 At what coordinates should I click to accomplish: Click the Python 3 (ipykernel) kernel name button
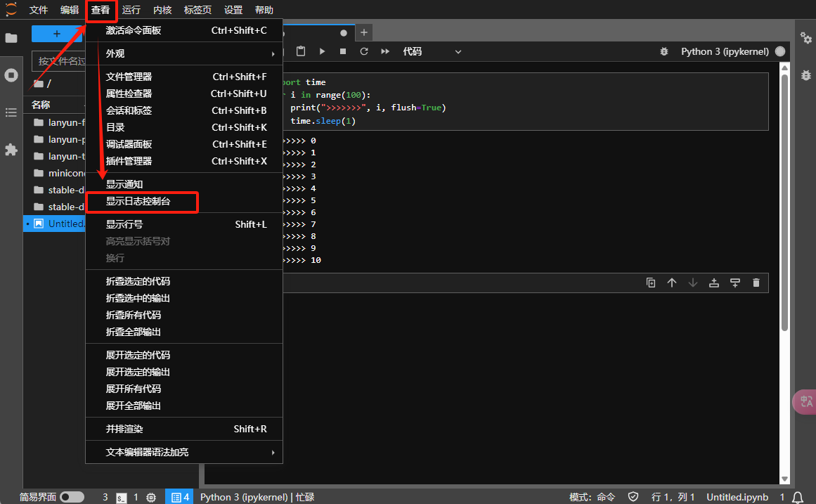click(724, 51)
